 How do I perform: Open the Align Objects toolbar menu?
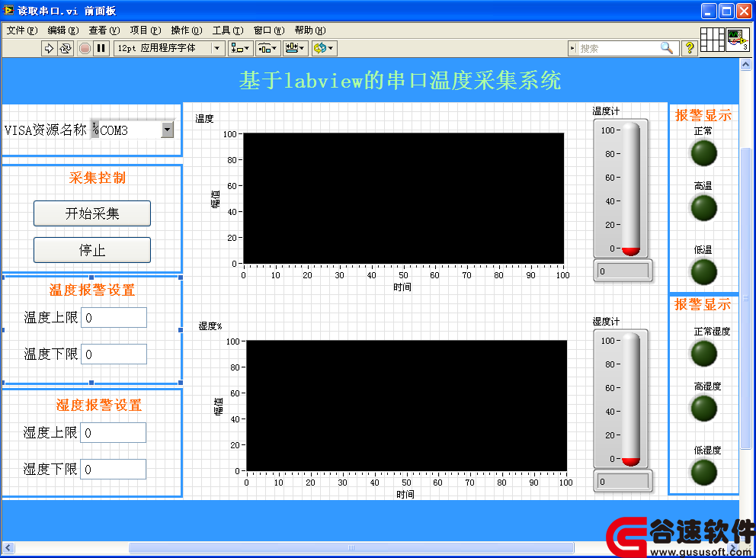239,48
